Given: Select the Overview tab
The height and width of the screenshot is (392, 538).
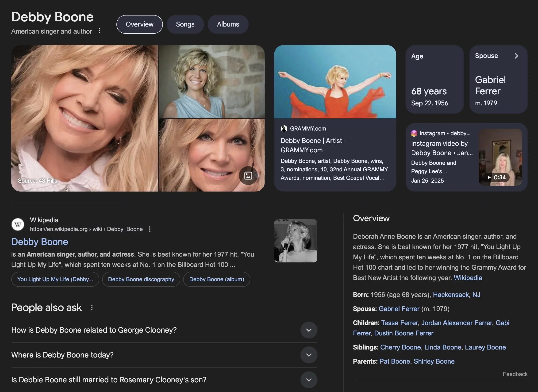Looking at the screenshot, I should tap(139, 24).
